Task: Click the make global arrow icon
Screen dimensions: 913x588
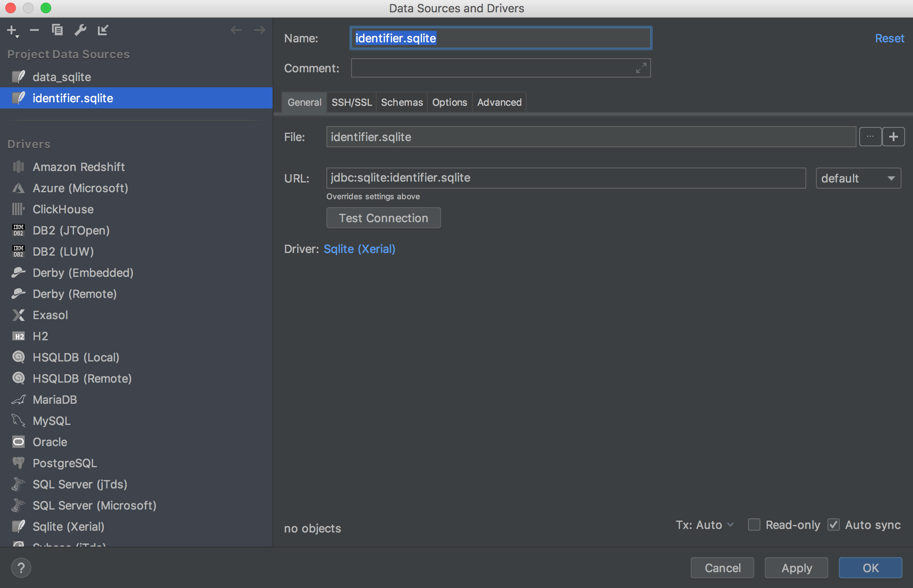Action: point(103,30)
